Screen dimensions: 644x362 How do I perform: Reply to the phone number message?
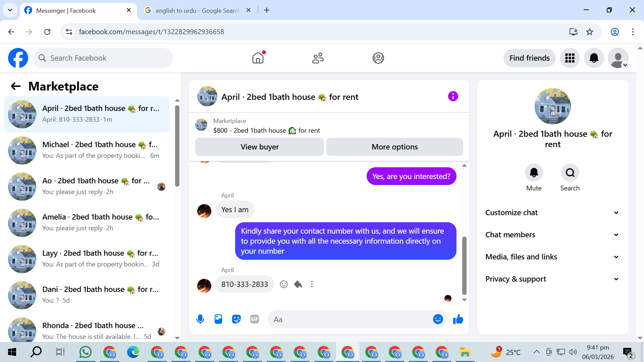click(298, 284)
